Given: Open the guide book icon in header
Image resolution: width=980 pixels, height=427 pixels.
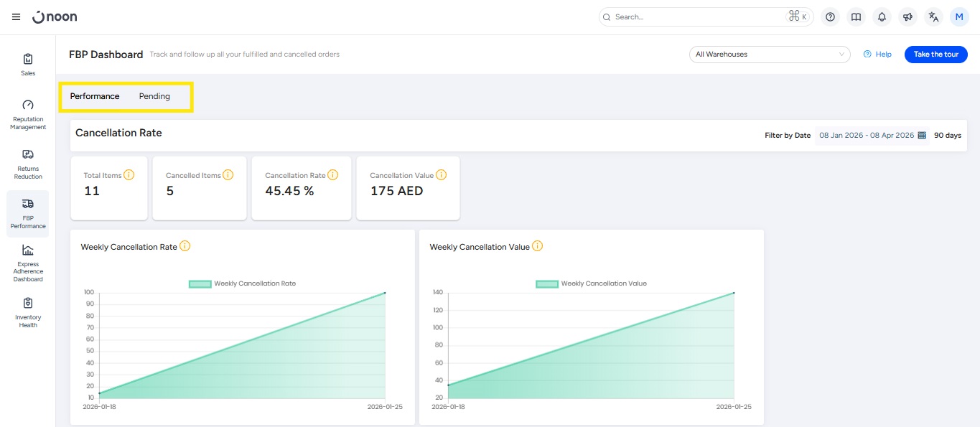Looking at the screenshot, I should click(855, 17).
